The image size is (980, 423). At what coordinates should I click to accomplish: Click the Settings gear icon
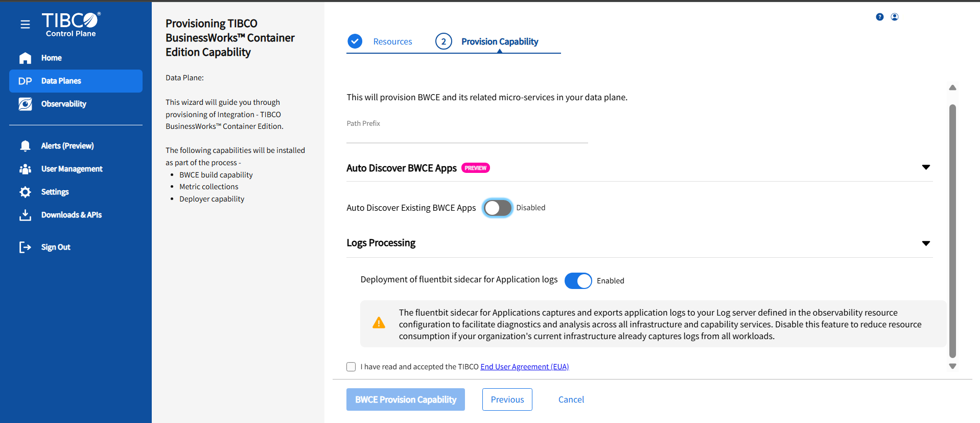point(25,192)
